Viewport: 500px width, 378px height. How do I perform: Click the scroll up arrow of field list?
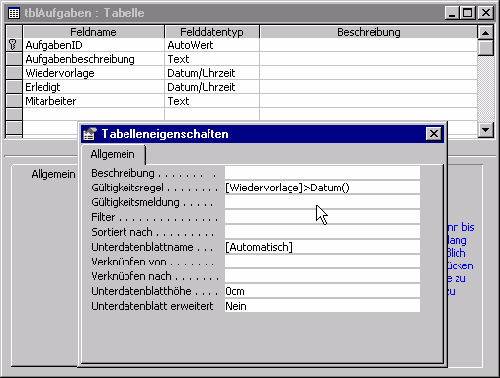(x=485, y=33)
